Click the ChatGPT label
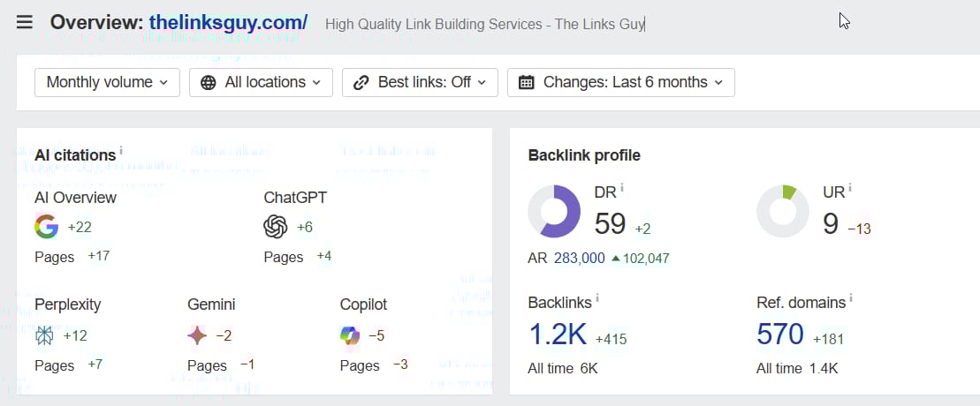 tap(295, 198)
